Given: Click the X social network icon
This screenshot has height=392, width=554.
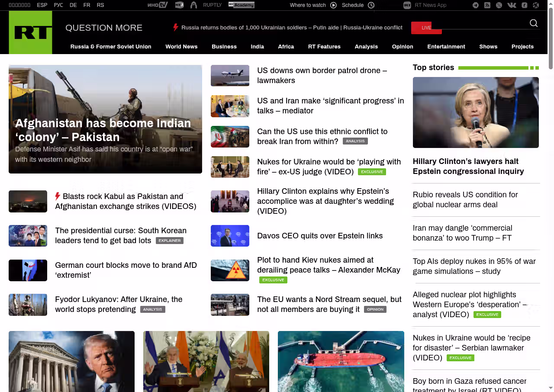Looking at the screenshot, I should [499, 5].
